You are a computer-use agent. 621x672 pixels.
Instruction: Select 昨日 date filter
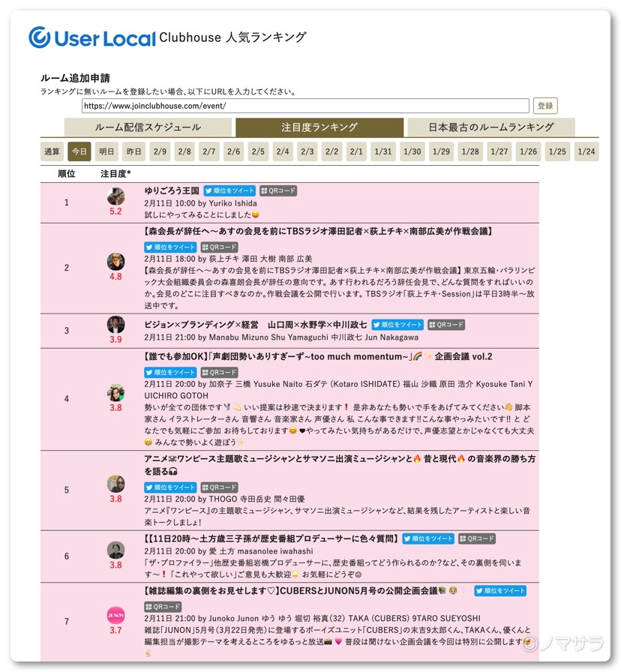133,151
